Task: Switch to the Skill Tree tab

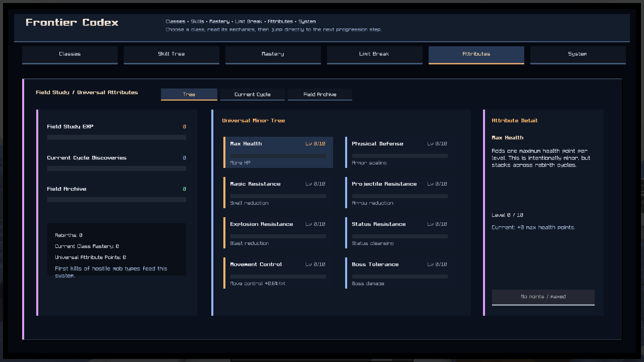Action: 171,55
